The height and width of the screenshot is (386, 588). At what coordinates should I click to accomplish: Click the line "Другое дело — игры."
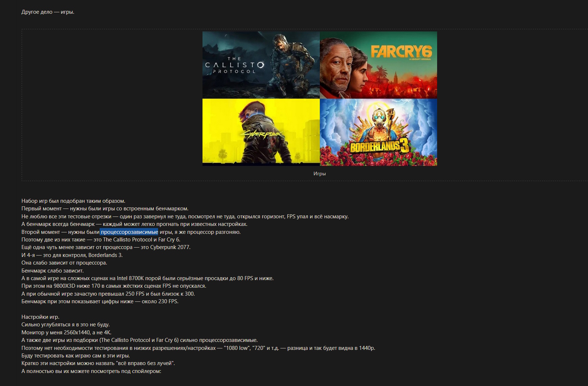pyautogui.click(x=48, y=12)
